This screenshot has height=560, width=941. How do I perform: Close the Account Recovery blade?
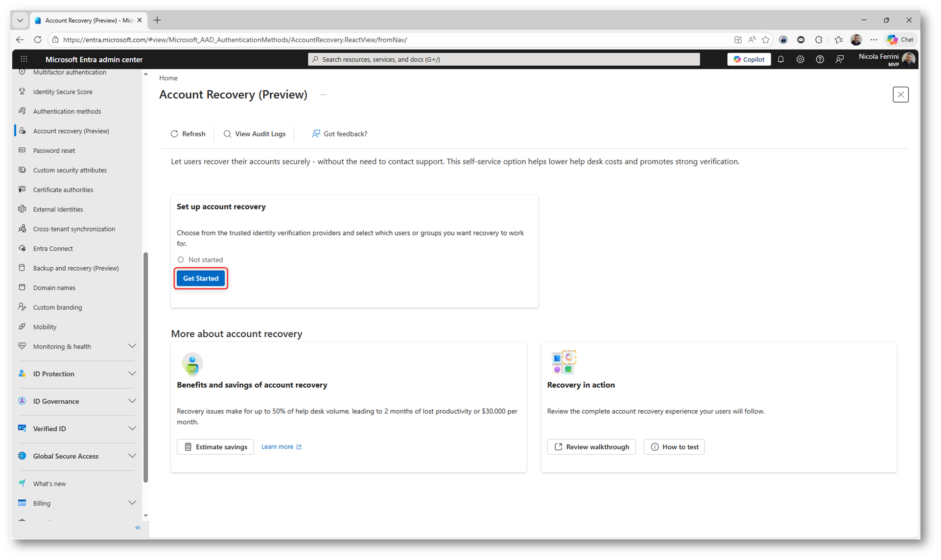(900, 94)
